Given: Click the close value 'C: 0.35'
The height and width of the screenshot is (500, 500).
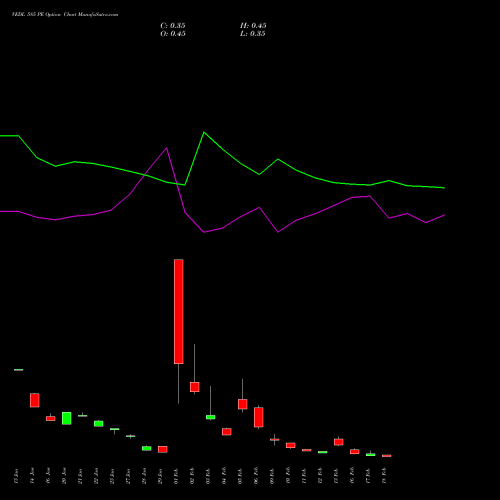Looking at the screenshot, I should click(173, 26).
